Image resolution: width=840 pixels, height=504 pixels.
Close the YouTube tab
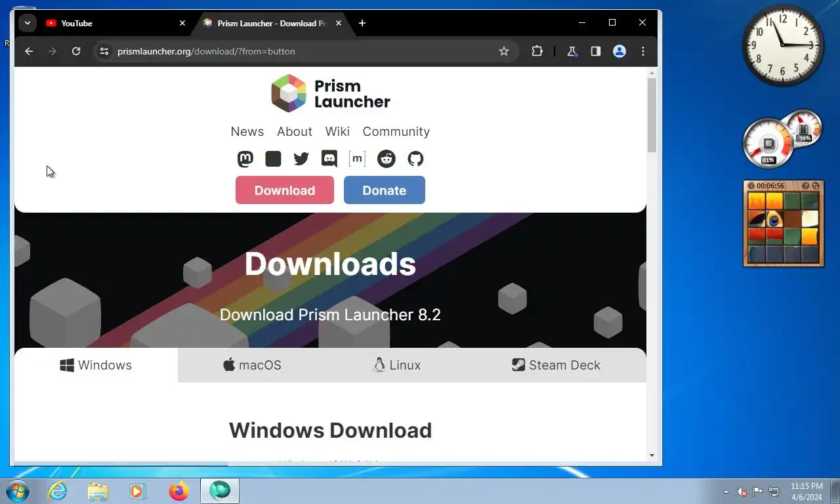pyautogui.click(x=182, y=23)
